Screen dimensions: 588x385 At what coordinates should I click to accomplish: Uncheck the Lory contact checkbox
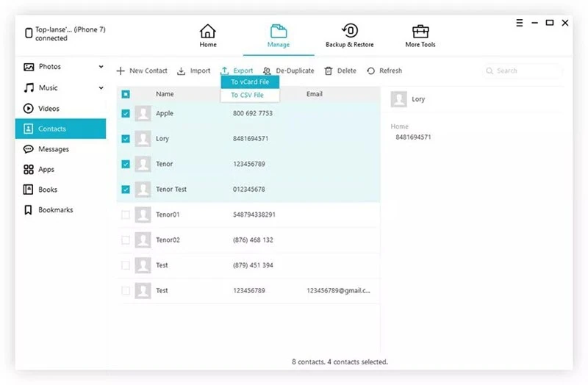pos(126,139)
